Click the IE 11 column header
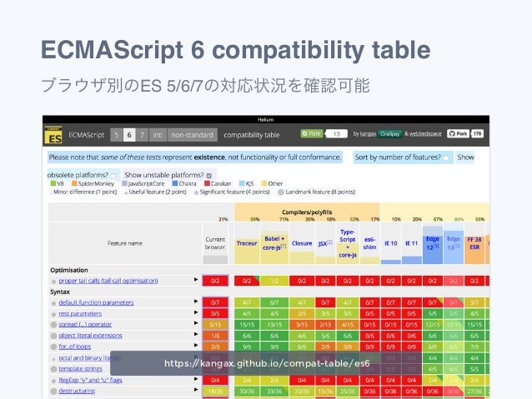This screenshot has width=532, height=399. click(x=412, y=243)
